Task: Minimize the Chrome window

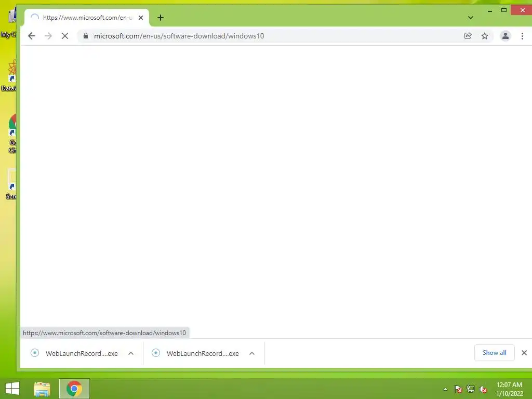Action: 489,10
